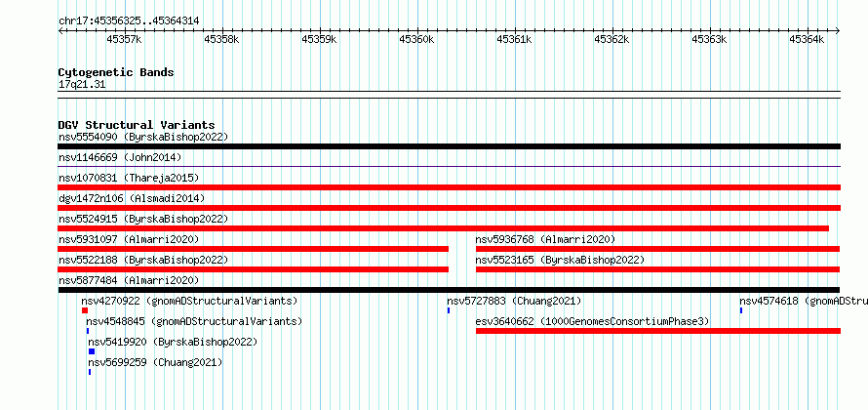Open the nsv5524915 (ByrskaBishop2022) label

click(x=143, y=219)
